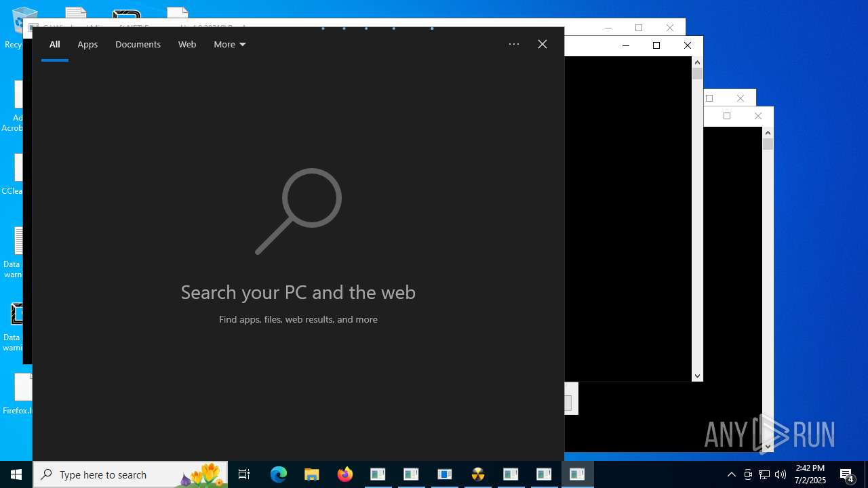
Task: Open the Windows Start menu
Action: coord(16,475)
